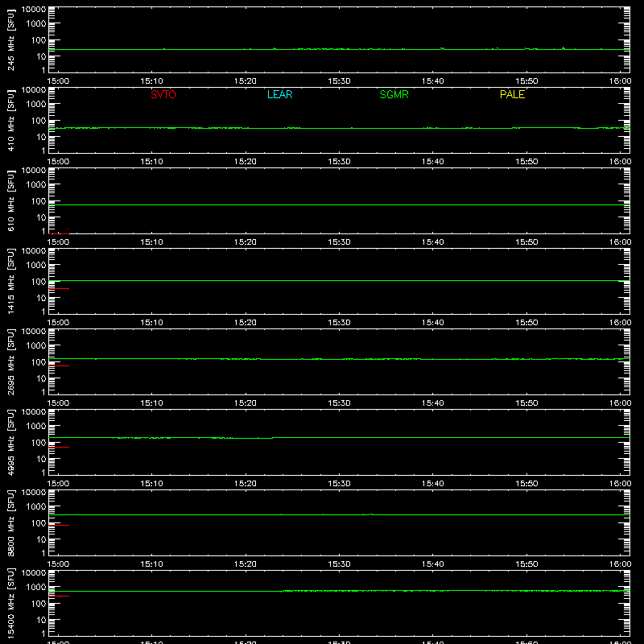Image resolution: width=644 pixels, height=644 pixels.
Task: Click the red SVTO station label
Action: pyautogui.click(x=163, y=94)
